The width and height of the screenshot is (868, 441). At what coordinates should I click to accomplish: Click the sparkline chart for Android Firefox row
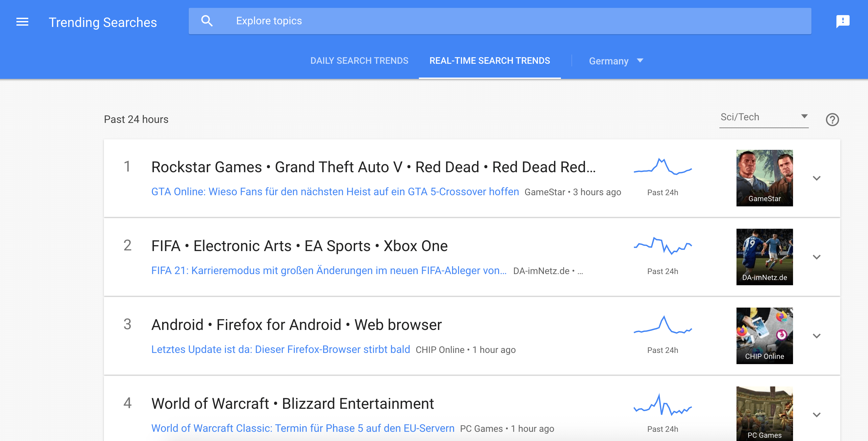(662, 324)
